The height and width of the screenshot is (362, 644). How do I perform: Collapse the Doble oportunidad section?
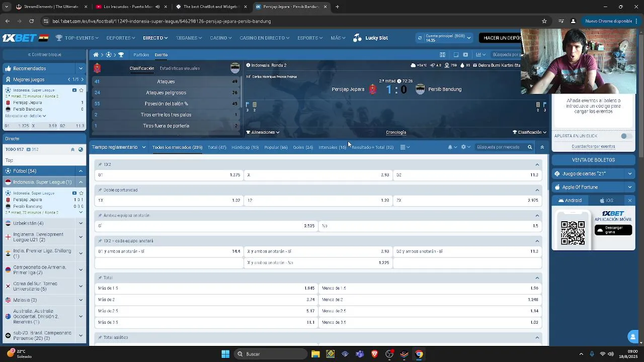(537, 190)
